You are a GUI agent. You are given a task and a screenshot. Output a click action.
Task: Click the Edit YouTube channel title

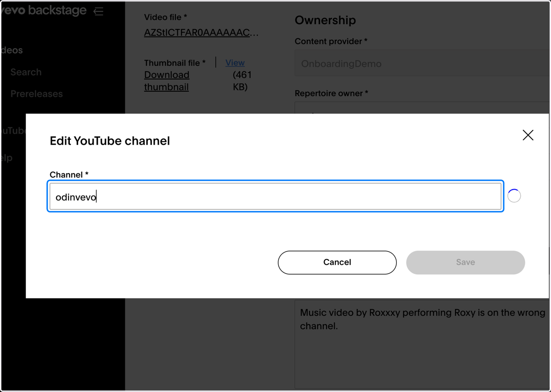point(110,140)
